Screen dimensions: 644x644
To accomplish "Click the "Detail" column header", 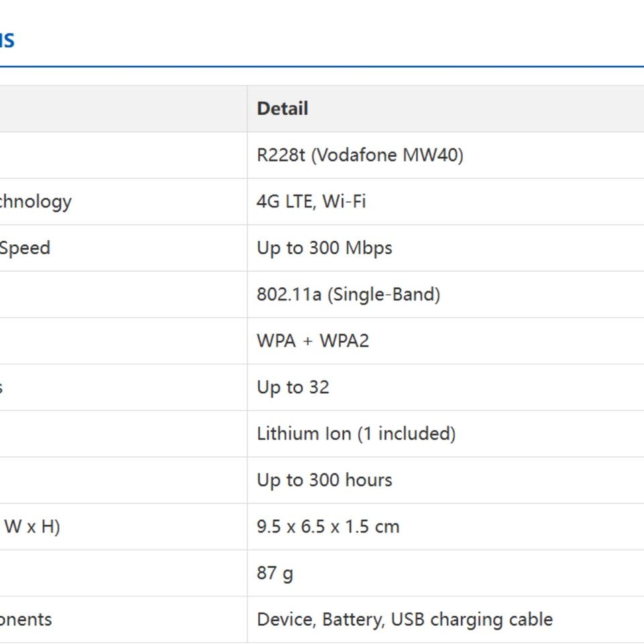I will click(282, 109).
